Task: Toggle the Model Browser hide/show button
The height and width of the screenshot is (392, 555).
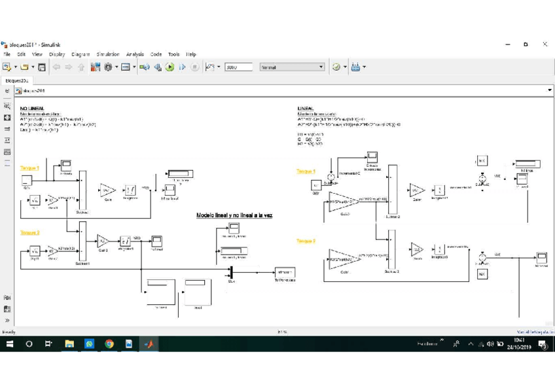Action: (x=7, y=91)
